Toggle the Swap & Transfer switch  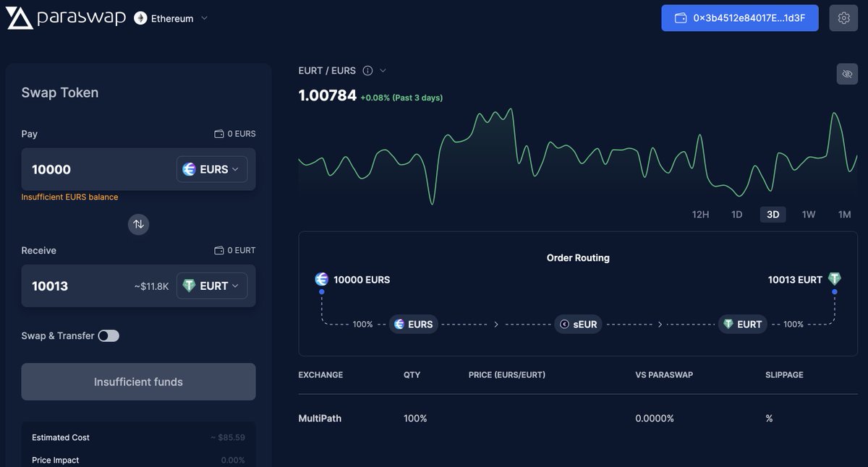click(x=109, y=335)
